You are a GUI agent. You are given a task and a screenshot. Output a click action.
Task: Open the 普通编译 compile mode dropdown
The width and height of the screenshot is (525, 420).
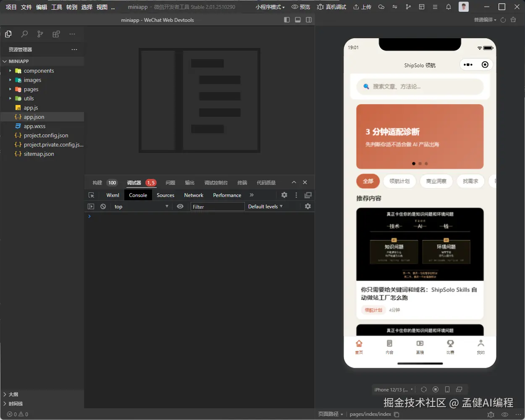coord(485,20)
